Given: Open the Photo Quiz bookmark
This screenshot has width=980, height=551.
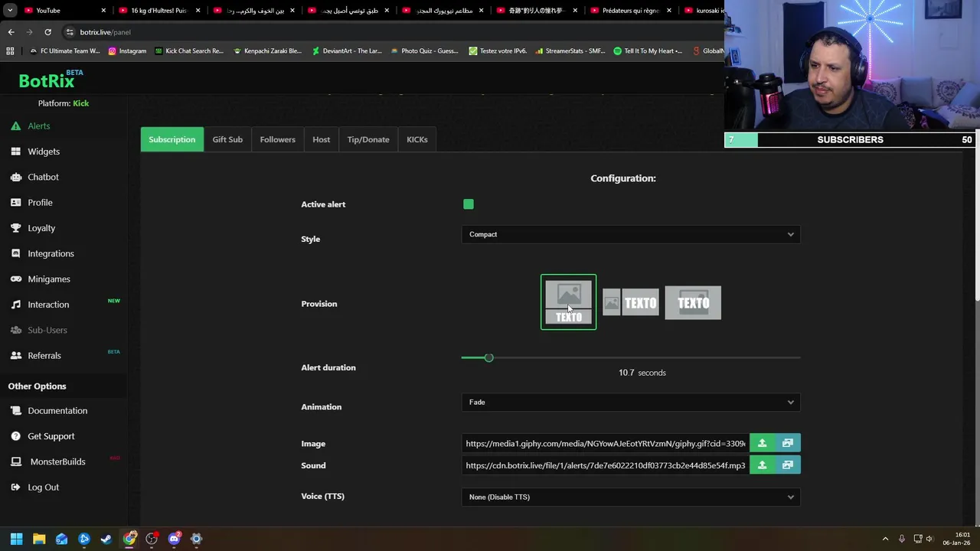Looking at the screenshot, I should click(424, 51).
